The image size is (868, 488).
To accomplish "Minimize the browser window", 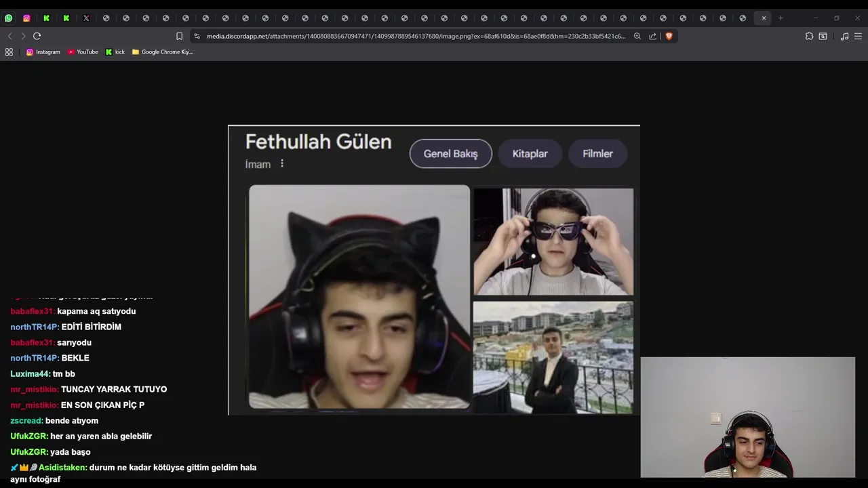I will 816,18.
